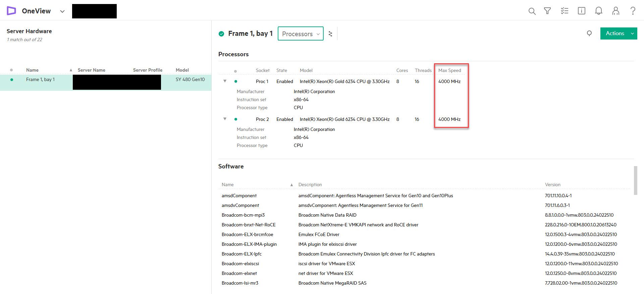Open the OneView main menu chevron
644x294 pixels.
click(62, 11)
